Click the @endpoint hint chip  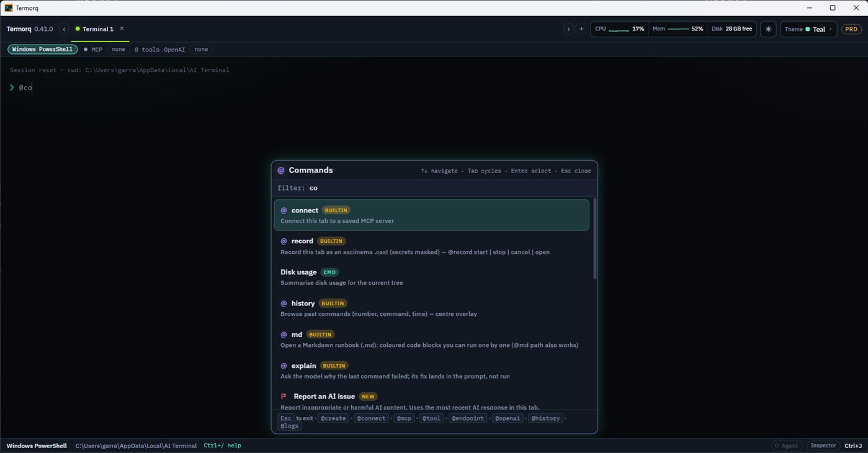[x=467, y=418]
